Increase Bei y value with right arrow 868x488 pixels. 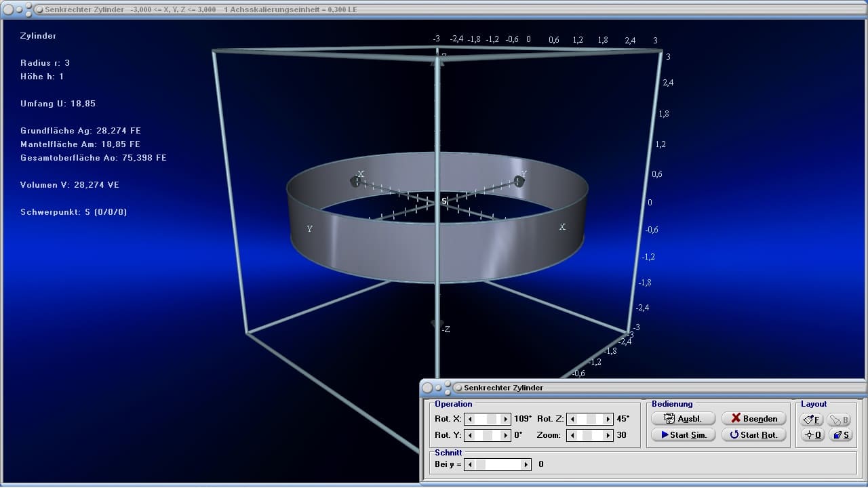coord(526,464)
